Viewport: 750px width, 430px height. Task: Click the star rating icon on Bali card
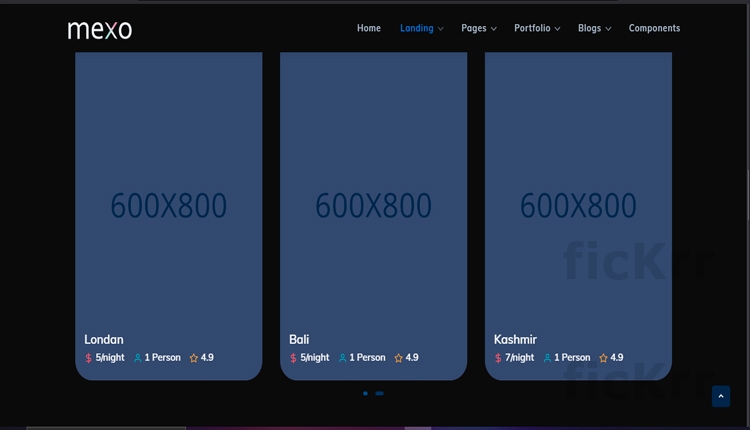[398, 358]
